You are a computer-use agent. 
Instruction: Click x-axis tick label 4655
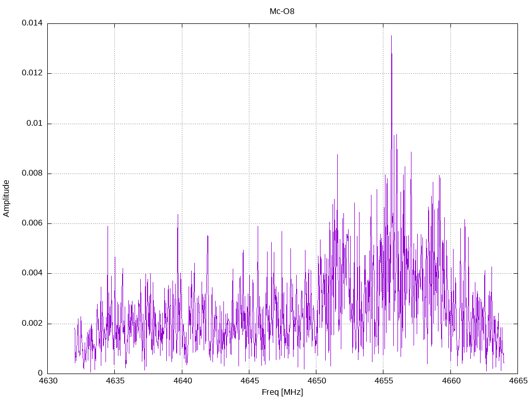tap(384, 381)
